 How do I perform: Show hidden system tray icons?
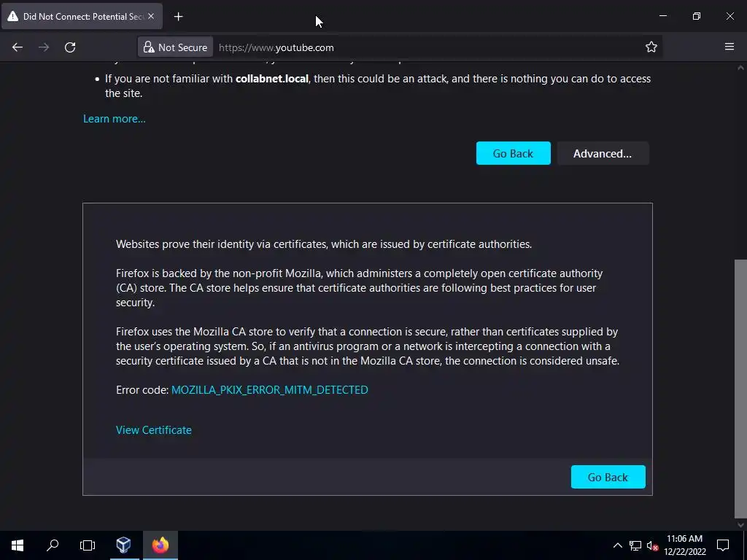coord(617,545)
